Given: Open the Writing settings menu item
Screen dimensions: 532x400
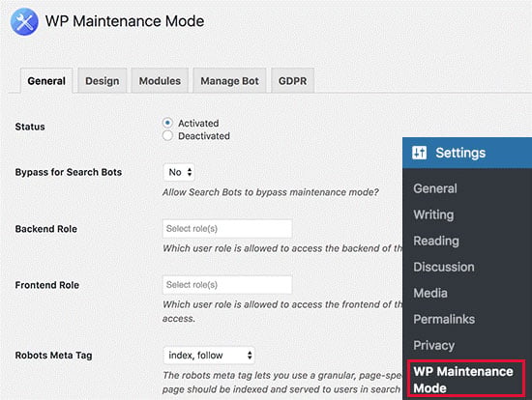Looking at the screenshot, I should tap(433, 214).
